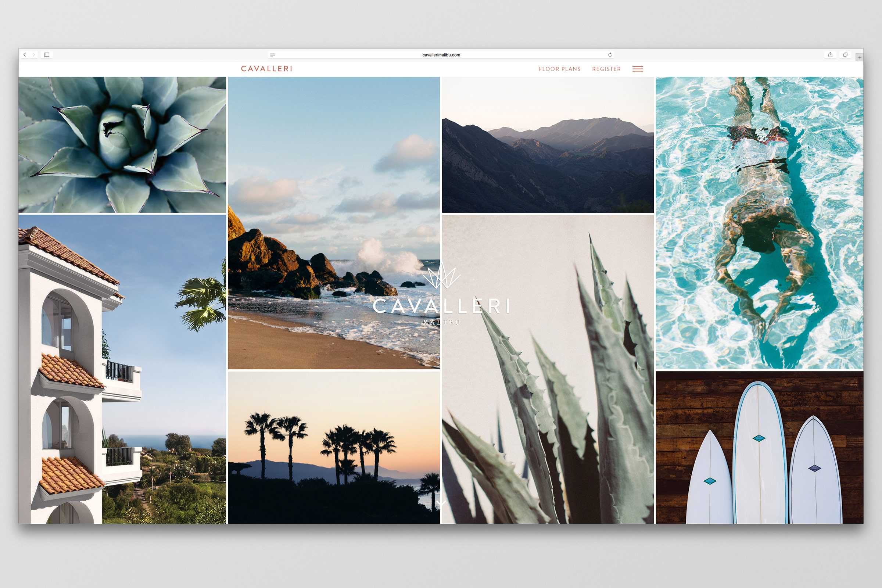Go to the Register page
Screen dimensions: 882x588
pyautogui.click(x=606, y=69)
